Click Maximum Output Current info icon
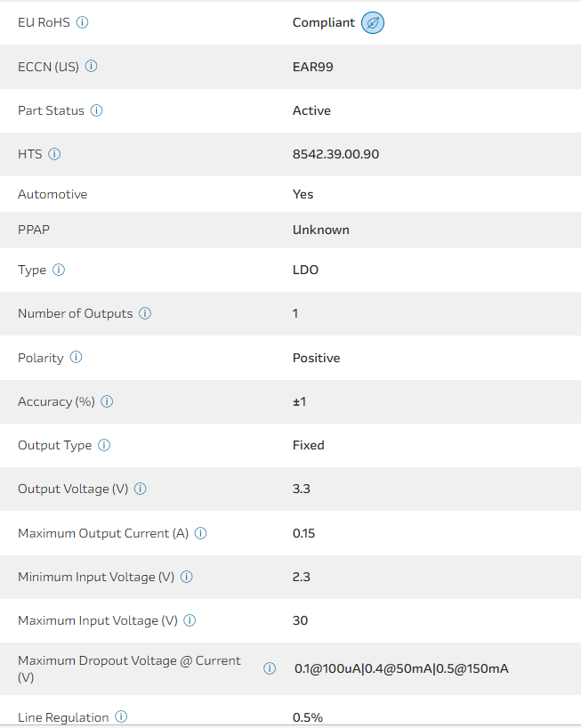 pos(201,533)
